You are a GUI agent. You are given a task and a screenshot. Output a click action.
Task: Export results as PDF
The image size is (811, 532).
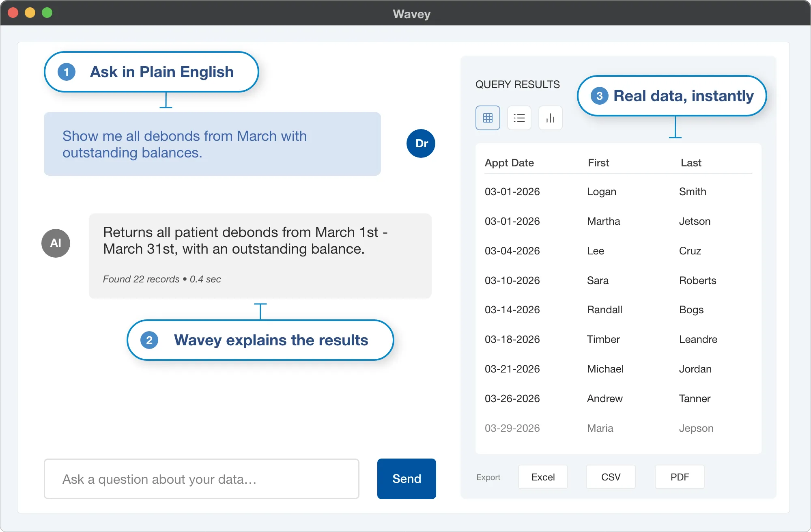click(680, 477)
